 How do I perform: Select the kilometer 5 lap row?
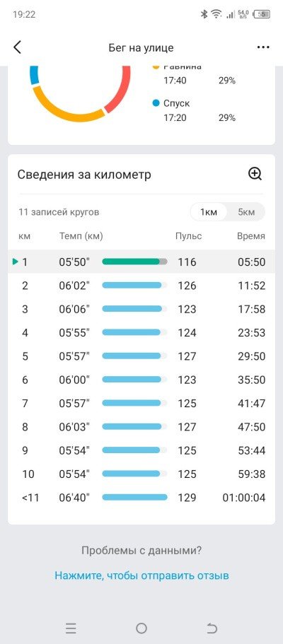pos(141,356)
